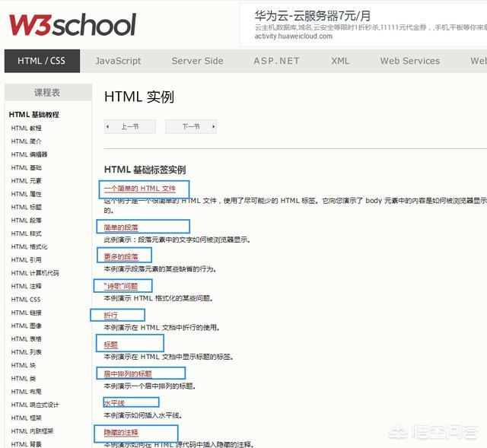Open the 居中排列的标题 example
Image resolution: width=487 pixels, height=448 pixels.
128,373
